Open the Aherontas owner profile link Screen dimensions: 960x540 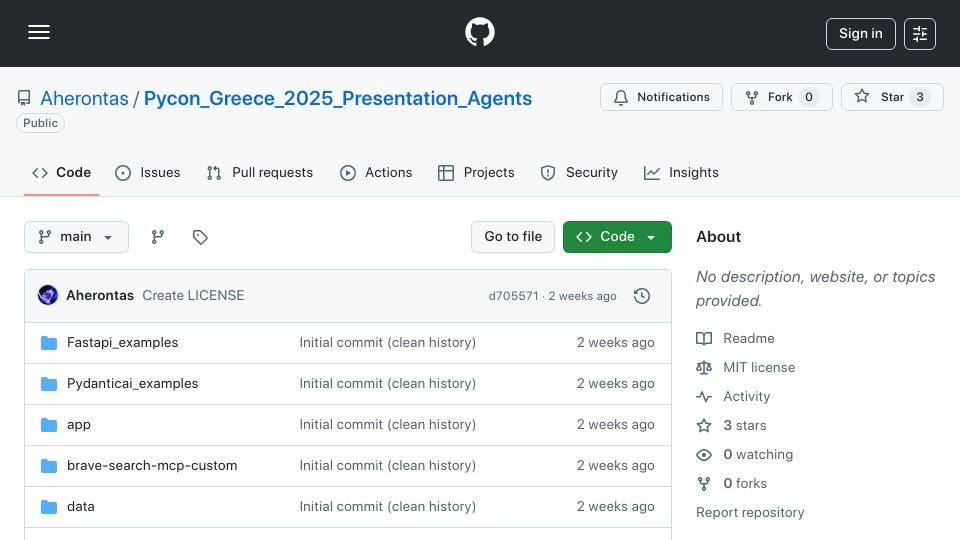tap(84, 98)
